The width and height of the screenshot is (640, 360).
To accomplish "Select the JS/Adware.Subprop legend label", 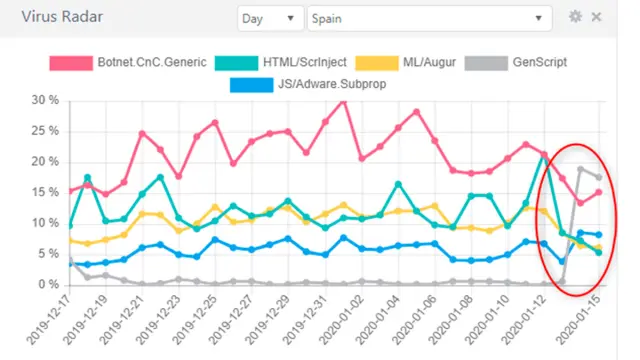I will click(332, 84).
